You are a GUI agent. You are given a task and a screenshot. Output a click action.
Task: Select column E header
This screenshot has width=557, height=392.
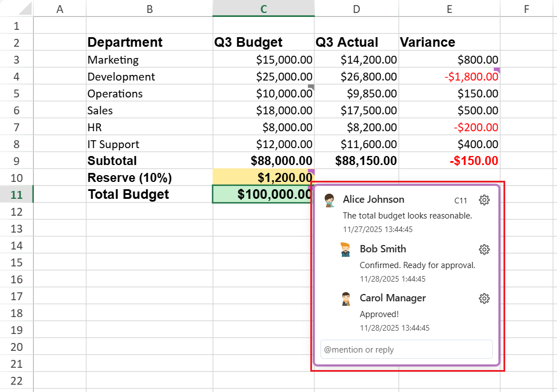tap(449, 8)
